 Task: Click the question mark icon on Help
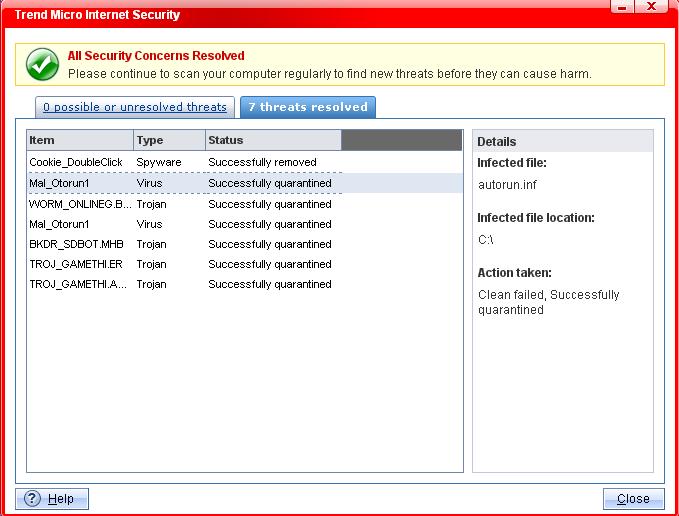tap(32, 499)
